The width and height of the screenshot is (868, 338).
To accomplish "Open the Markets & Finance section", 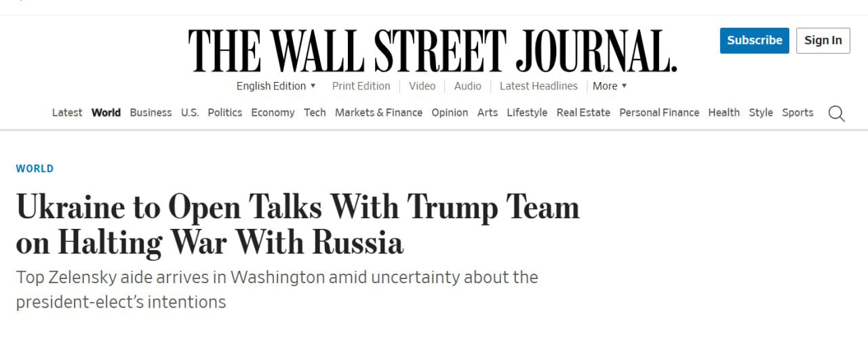I will click(378, 112).
